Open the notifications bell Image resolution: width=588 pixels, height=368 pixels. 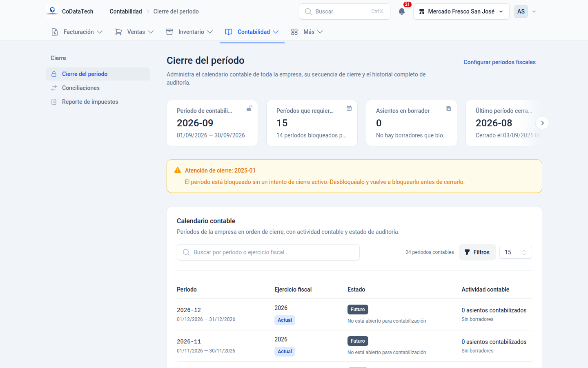pos(402,11)
